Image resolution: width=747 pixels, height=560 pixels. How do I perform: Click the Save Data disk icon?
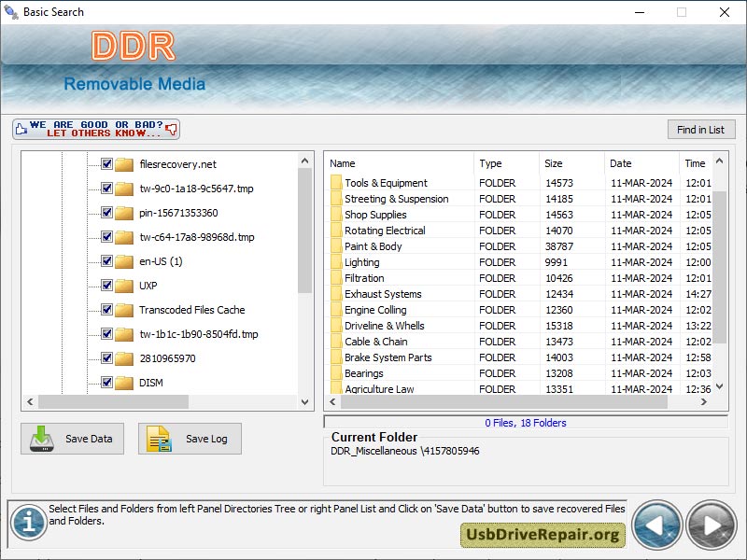(x=42, y=439)
